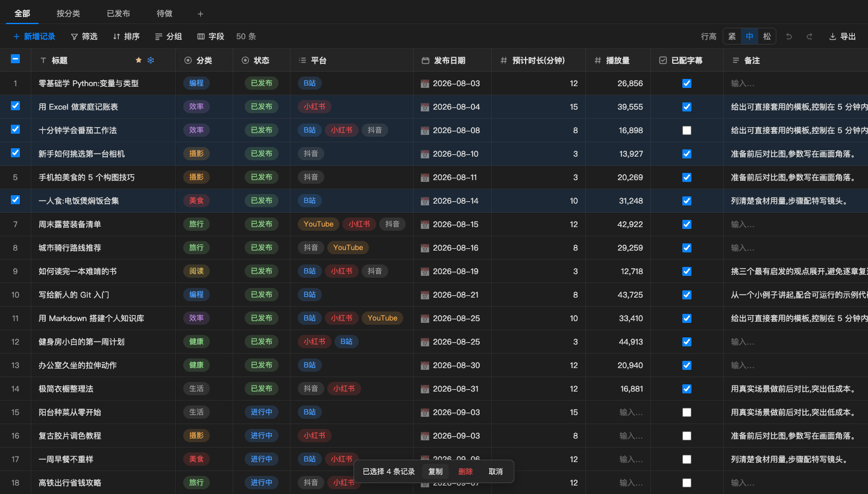Open the 排序 sort tool
Viewport: 868px width, 494px height.
coord(127,37)
